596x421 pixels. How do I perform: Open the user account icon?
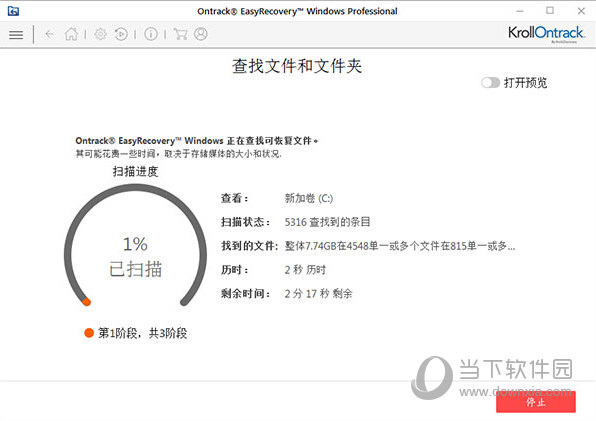[201, 34]
